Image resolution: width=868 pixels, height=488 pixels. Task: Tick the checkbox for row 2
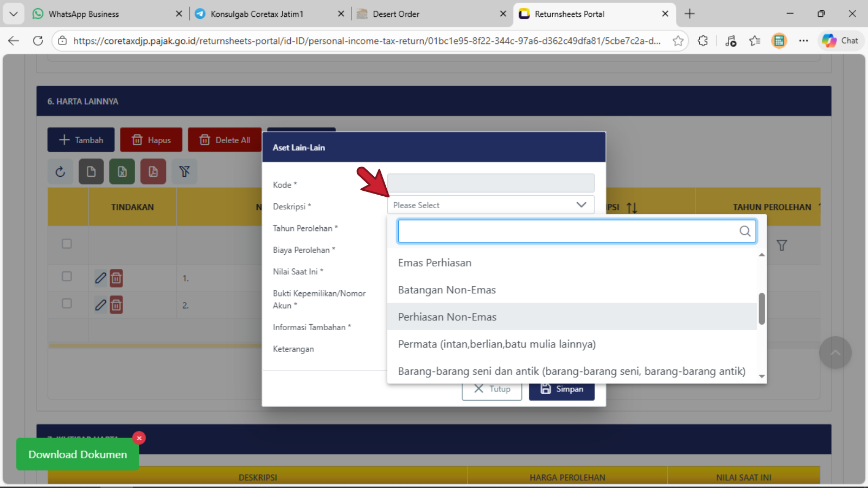[x=67, y=304]
